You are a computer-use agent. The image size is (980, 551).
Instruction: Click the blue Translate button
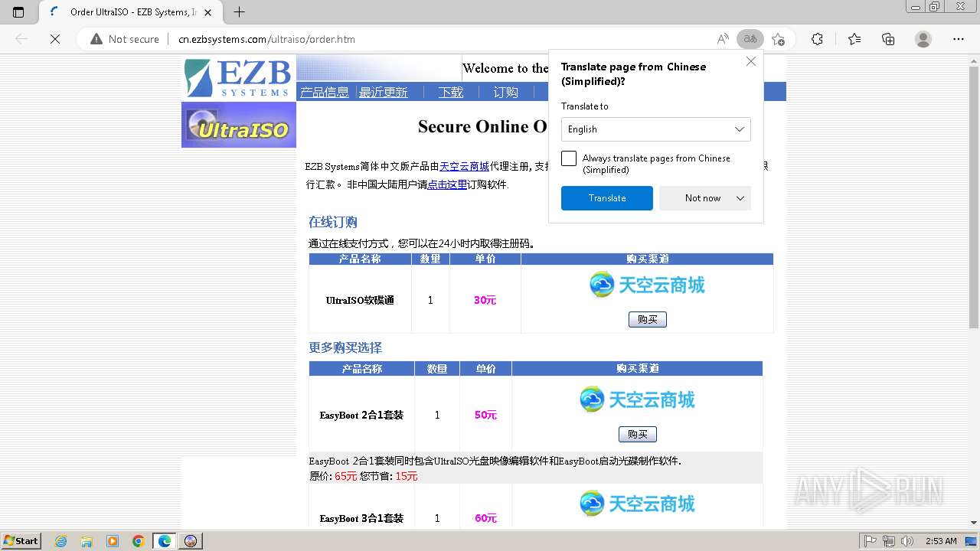(607, 198)
